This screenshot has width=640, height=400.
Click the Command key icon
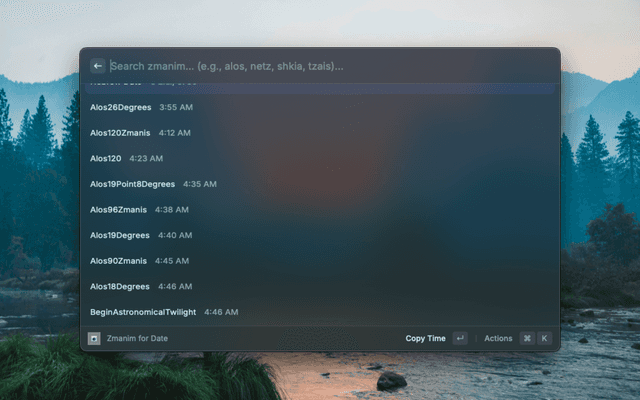(x=527, y=338)
